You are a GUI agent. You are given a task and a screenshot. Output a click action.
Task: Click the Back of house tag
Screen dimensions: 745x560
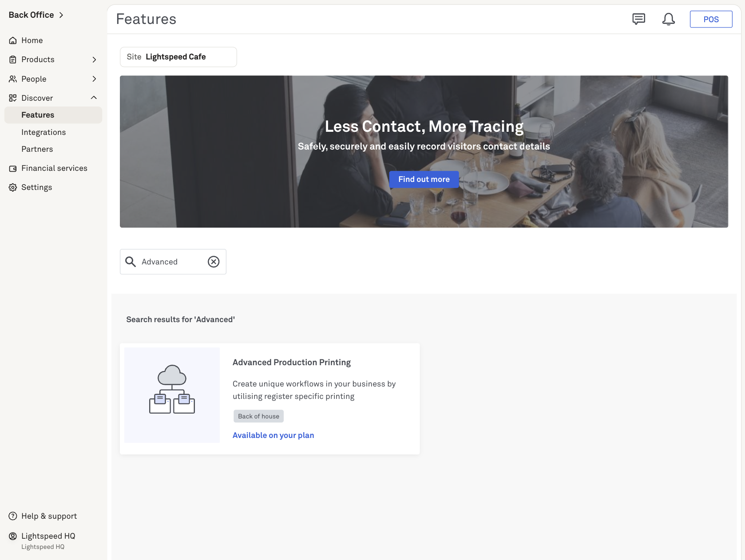coord(258,416)
